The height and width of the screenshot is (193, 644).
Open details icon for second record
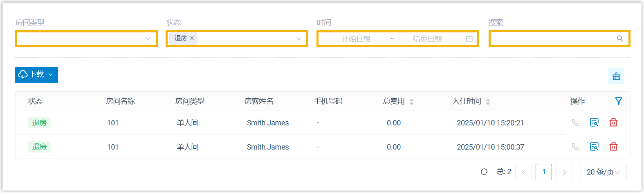tap(594, 147)
